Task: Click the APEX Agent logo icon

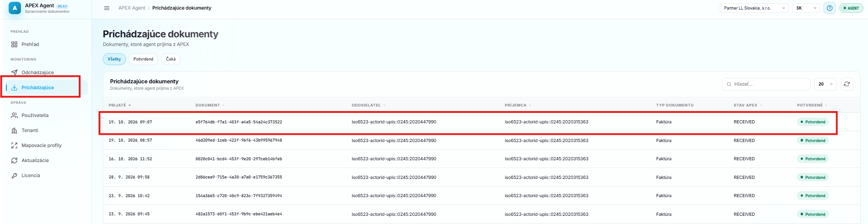Action: 15,8
